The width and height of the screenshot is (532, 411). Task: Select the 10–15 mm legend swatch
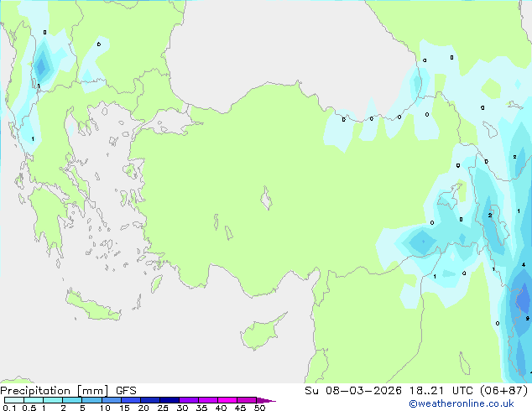112,400
